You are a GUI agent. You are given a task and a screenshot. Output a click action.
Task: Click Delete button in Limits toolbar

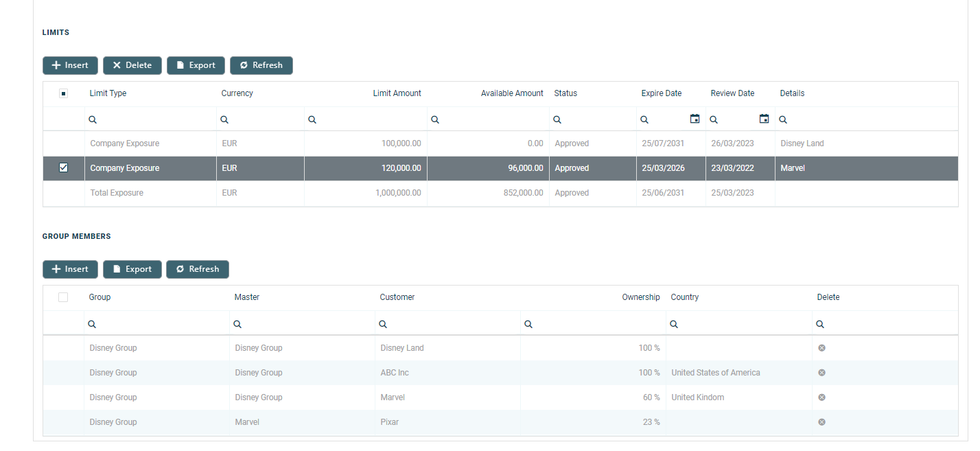132,65
